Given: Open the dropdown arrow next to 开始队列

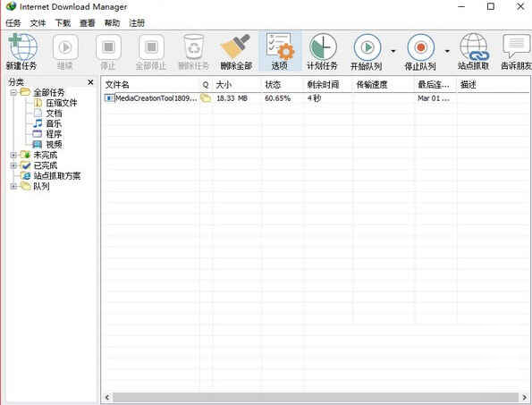Looking at the screenshot, I should point(393,51).
